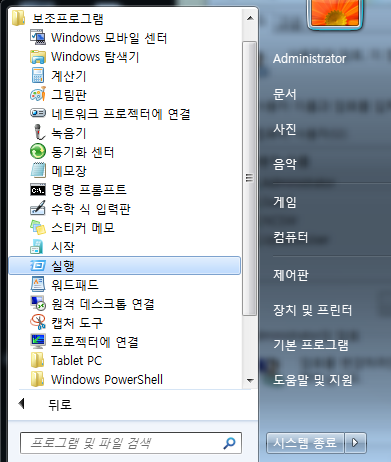
Task: Select the 동기화 센터 text label
Action: pyautogui.click(x=83, y=152)
